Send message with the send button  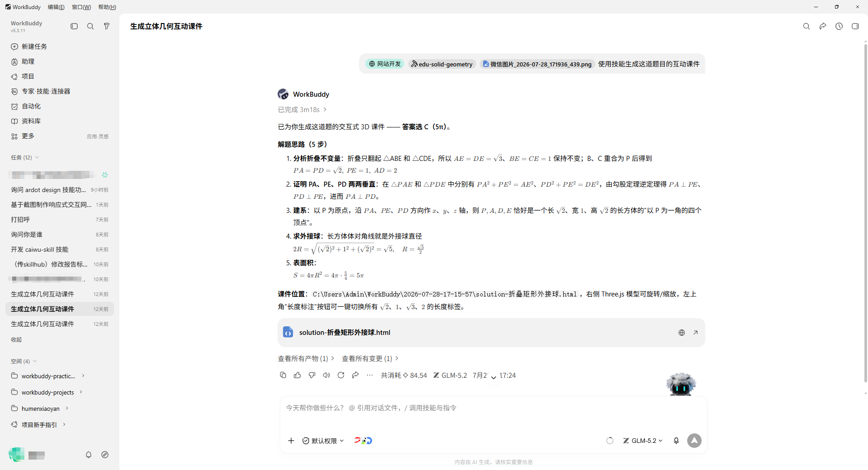[694, 441]
